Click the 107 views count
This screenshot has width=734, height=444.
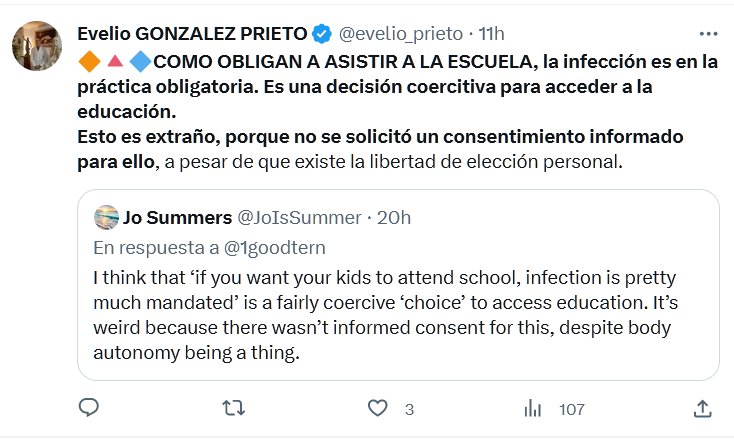click(x=571, y=408)
